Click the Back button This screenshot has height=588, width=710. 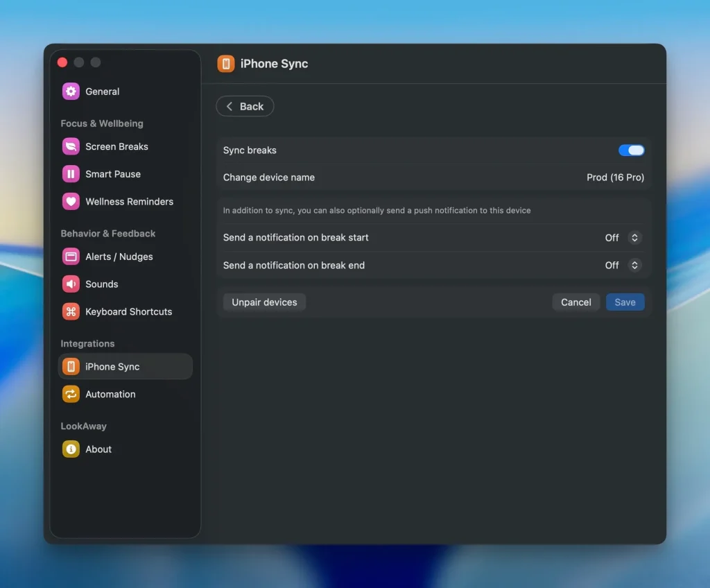coord(245,107)
